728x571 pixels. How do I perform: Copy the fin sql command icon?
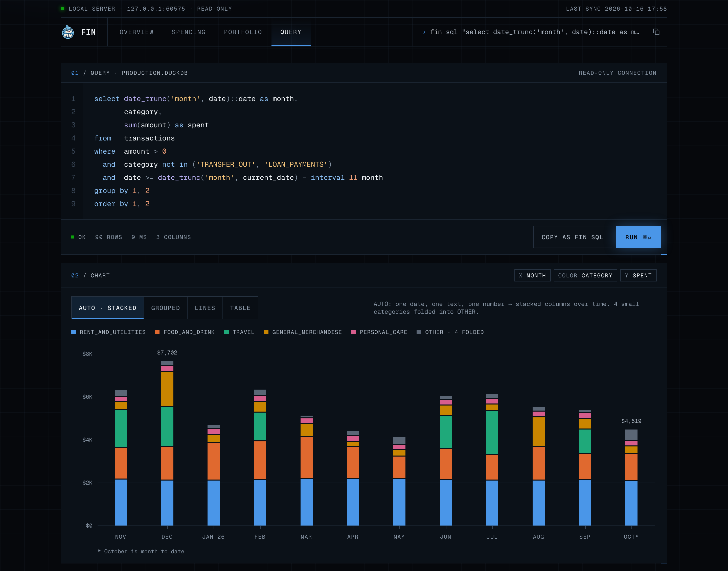(656, 32)
